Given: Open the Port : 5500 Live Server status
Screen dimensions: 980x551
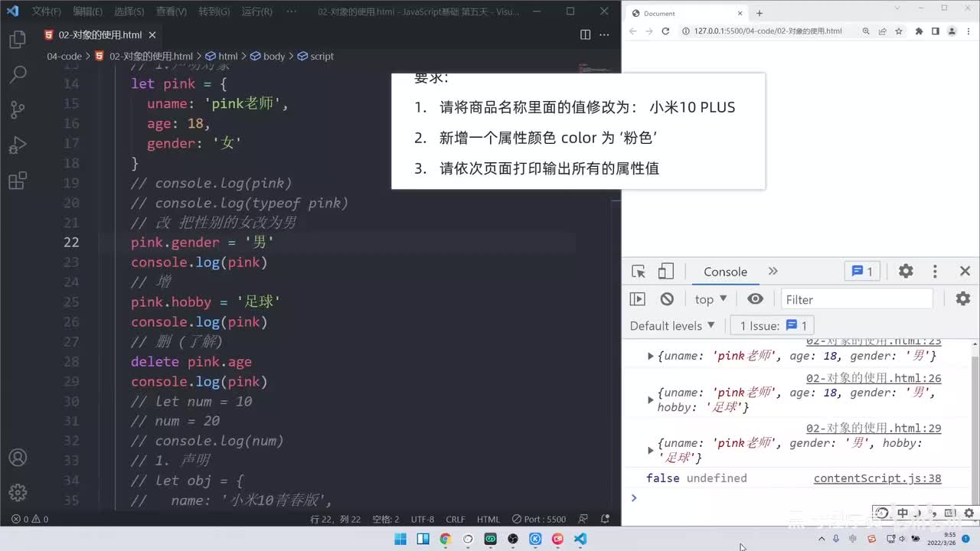Looking at the screenshot, I should 539,519.
